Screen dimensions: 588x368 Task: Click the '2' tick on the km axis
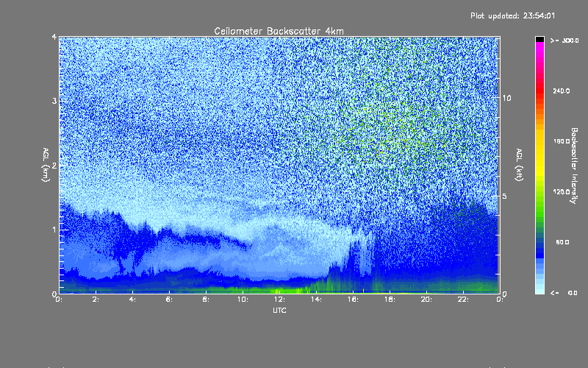[54, 165]
